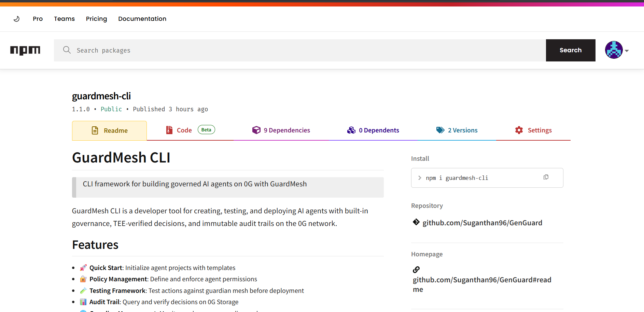Click the Beta badge
The width and height of the screenshot is (644, 312).
pos(206,130)
